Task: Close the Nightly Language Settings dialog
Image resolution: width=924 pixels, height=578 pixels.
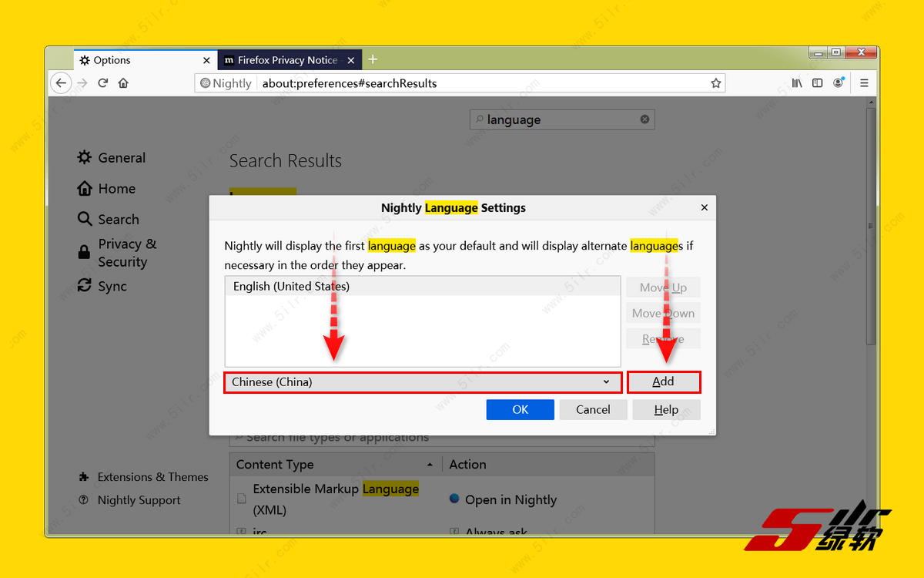Action: pyautogui.click(x=704, y=207)
